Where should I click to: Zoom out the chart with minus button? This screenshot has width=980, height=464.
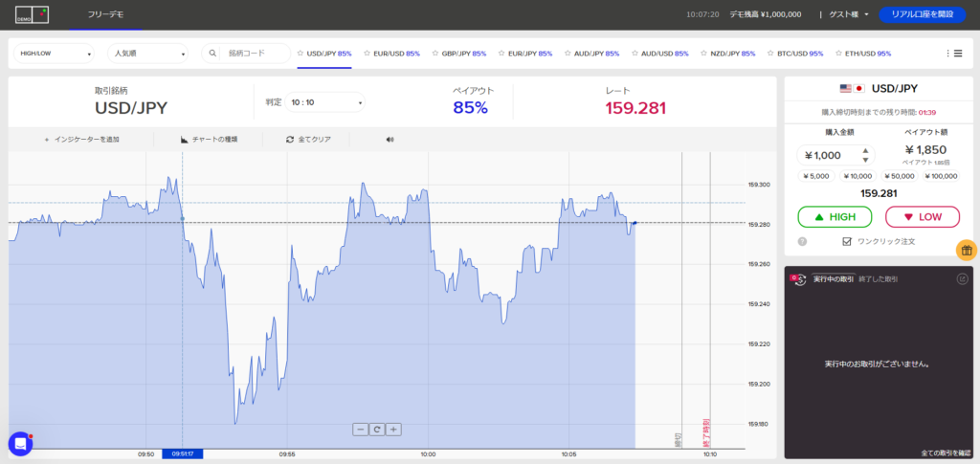[x=360, y=430]
